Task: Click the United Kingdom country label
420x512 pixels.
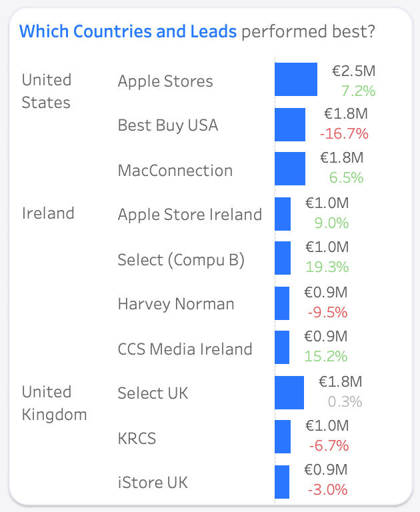Action: 54,403
